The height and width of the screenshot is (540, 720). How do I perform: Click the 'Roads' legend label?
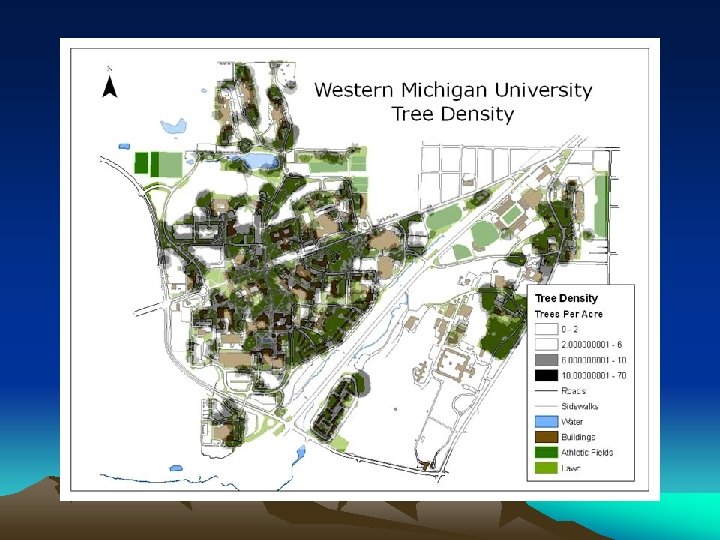point(574,391)
